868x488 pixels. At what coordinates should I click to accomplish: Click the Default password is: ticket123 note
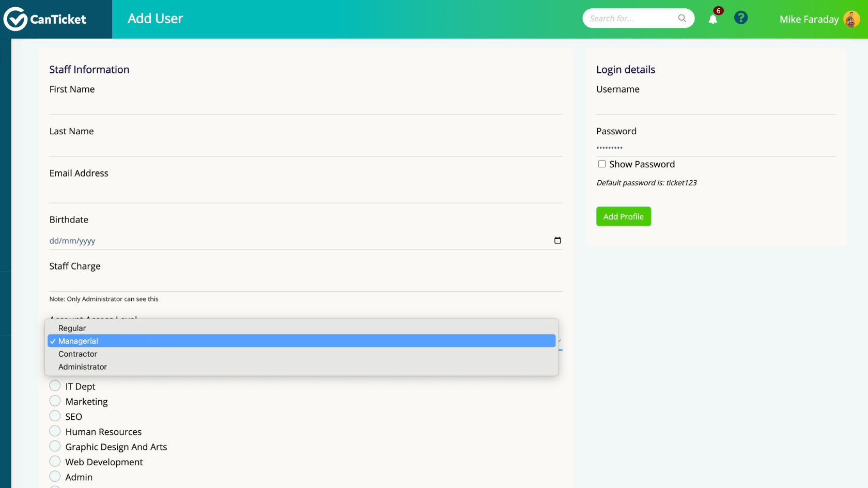point(646,183)
